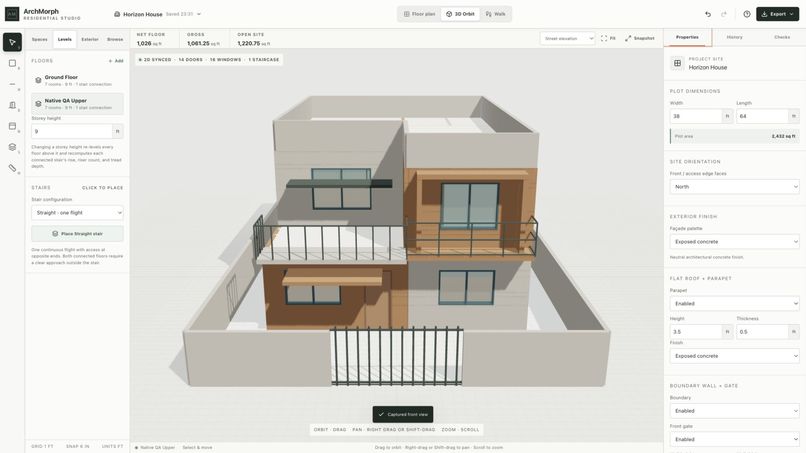Click the plot Length input field
The width and height of the screenshot is (806, 453).
click(x=762, y=116)
